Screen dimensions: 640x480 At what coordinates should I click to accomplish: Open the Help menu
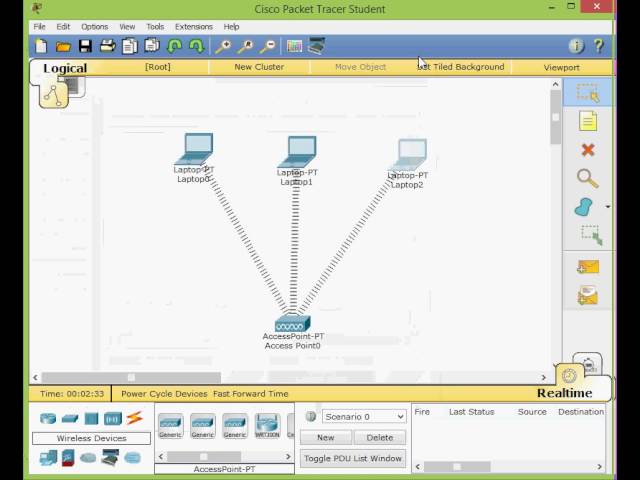coord(231,27)
